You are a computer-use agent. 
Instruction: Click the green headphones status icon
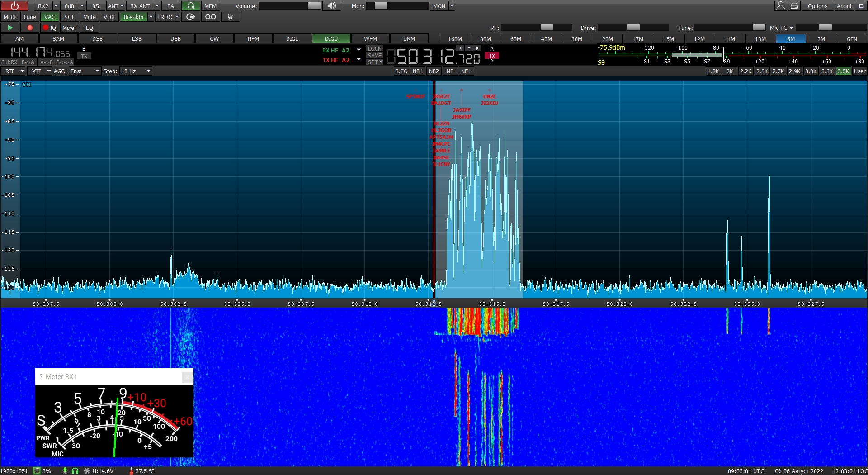(75, 471)
